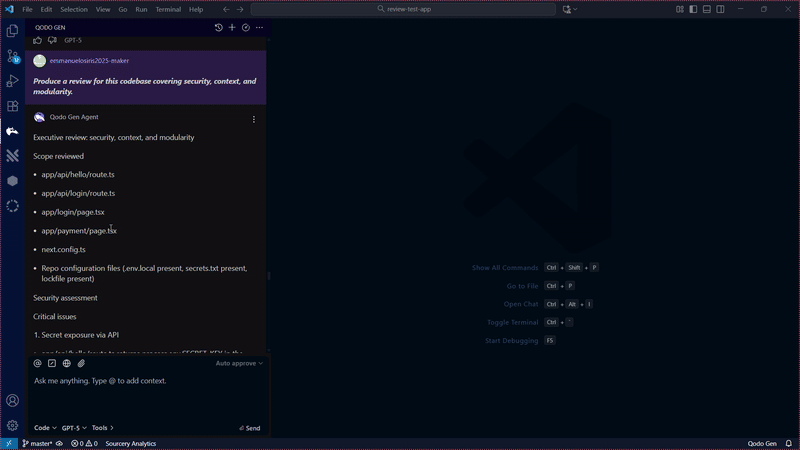Click the @ mention context icon
This screenshot has height=450, width=800.
[38, 363]
